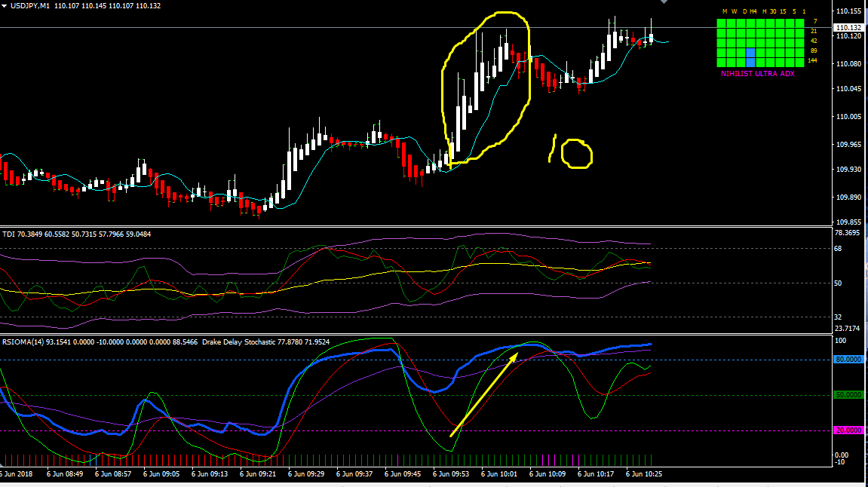The height and width of the screenshot is (487, 868).
Task: Click the 110.080 price scale label
Action: [x=848, y=63]
